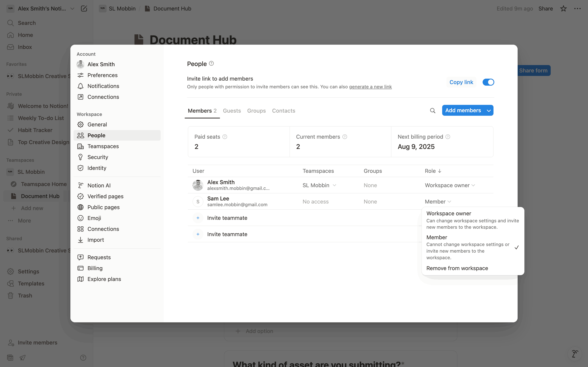588x367 pixels.
Task: Click plus icon beside first Invite teammate
Action: (x=198, y=218)
